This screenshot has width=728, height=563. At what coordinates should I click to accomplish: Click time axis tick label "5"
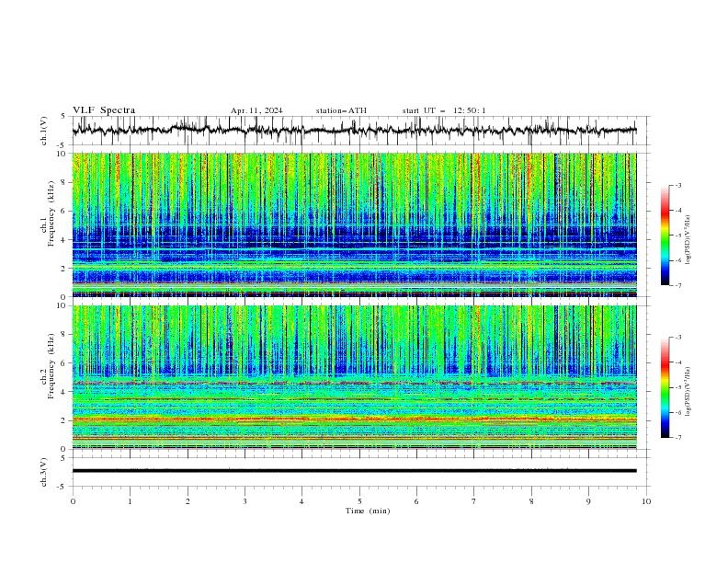(x=359, y=501)
